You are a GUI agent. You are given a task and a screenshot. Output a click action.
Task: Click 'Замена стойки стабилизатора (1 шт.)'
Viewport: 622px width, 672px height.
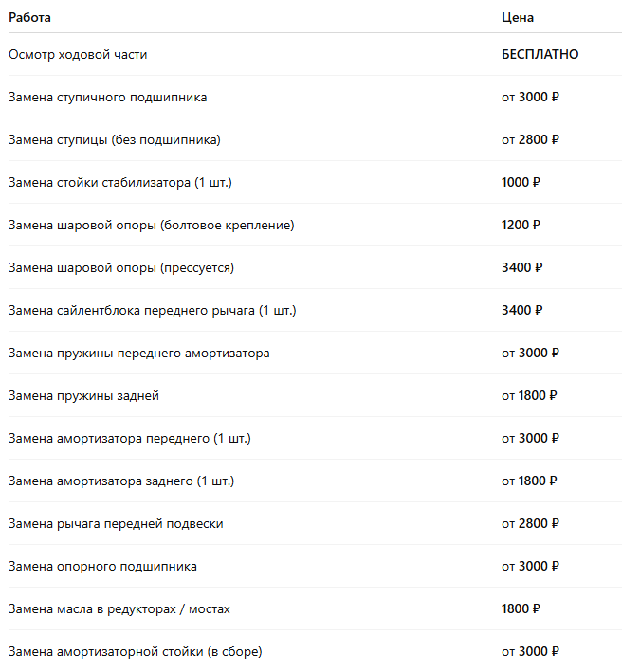pos(119,182)
